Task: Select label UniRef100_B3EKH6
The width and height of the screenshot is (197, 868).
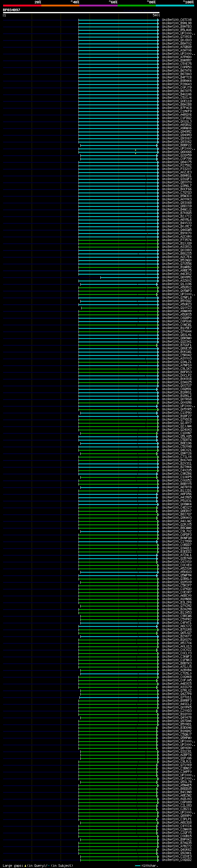Action: [176, 728]
